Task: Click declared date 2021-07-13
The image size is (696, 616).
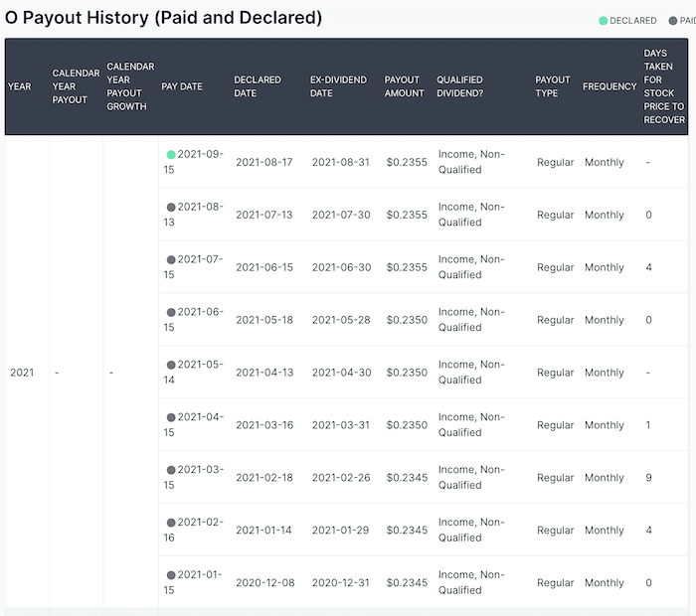Action: pyautogui.click(x=264, y=215)
